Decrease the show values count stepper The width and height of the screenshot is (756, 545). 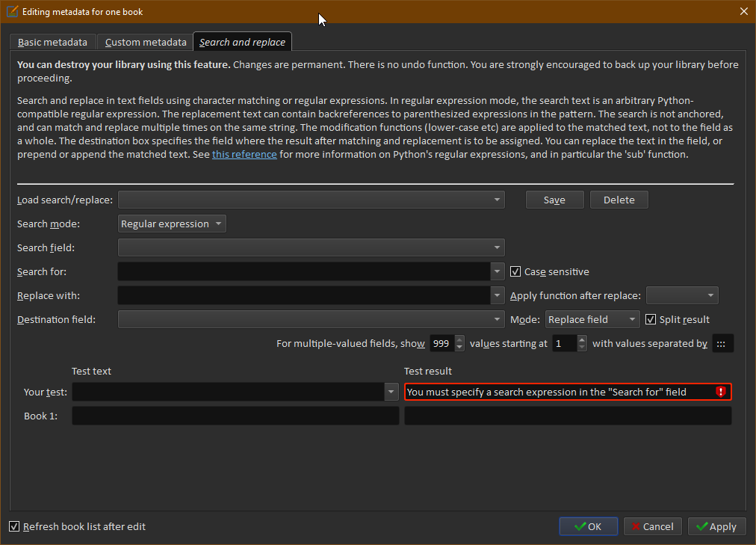(x=459, y=347)
